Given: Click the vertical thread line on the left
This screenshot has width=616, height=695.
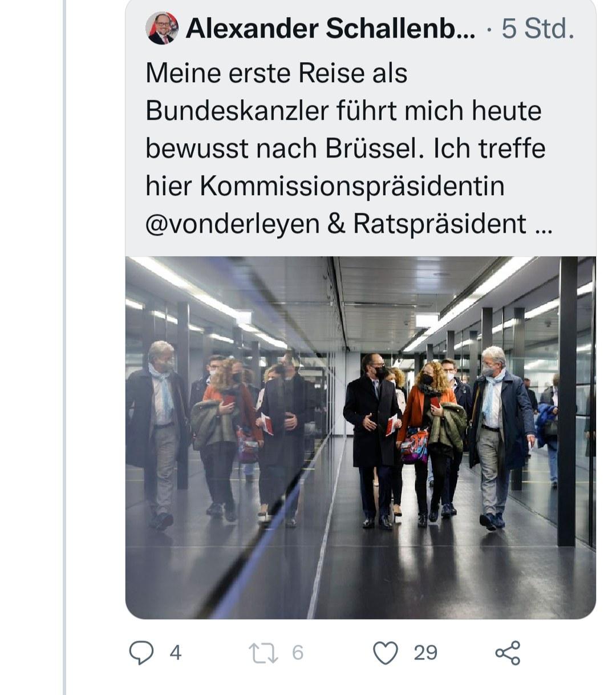Looking at the screenshot, I should (x=64, y=342).
